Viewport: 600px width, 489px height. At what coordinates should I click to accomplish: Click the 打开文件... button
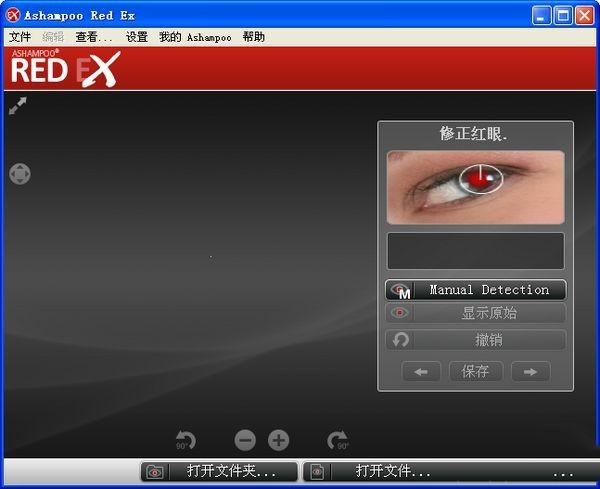point(450,471)
